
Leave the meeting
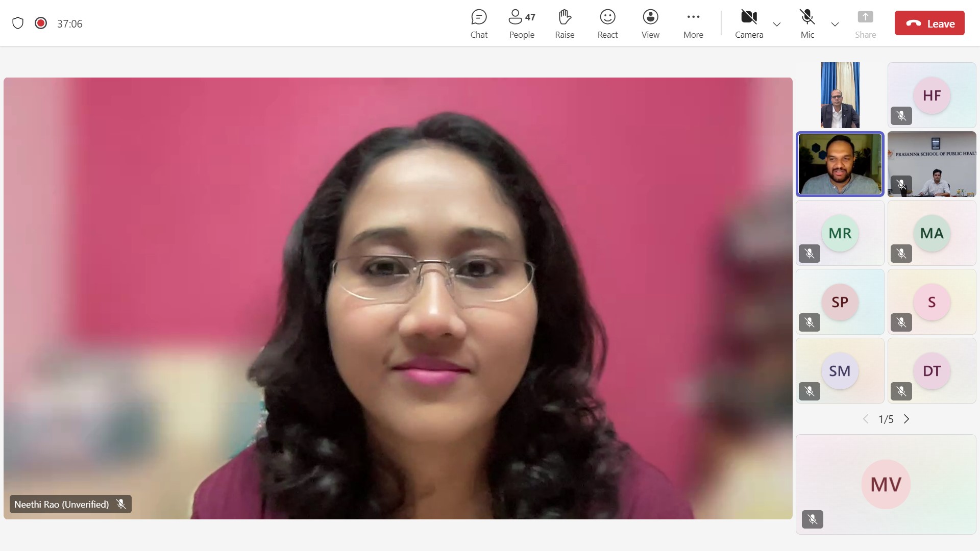[x=929, y=23]
